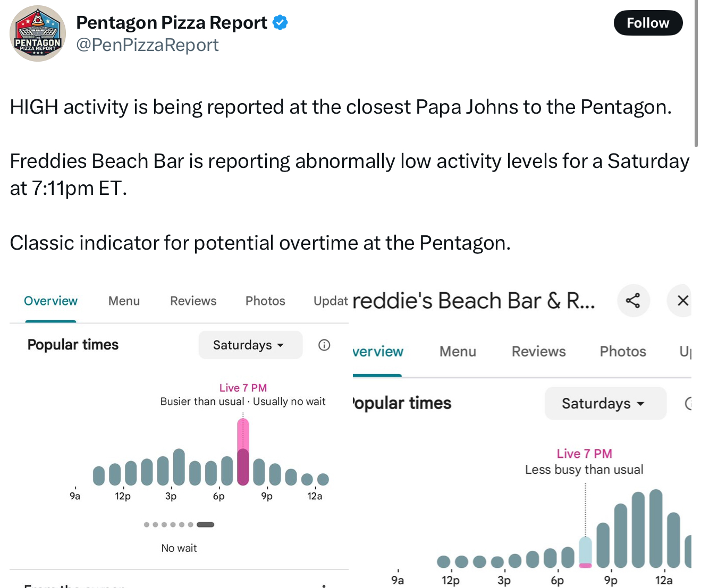Click the partial info icon in right Popular times
701x588 pixels.
[688, 404]
